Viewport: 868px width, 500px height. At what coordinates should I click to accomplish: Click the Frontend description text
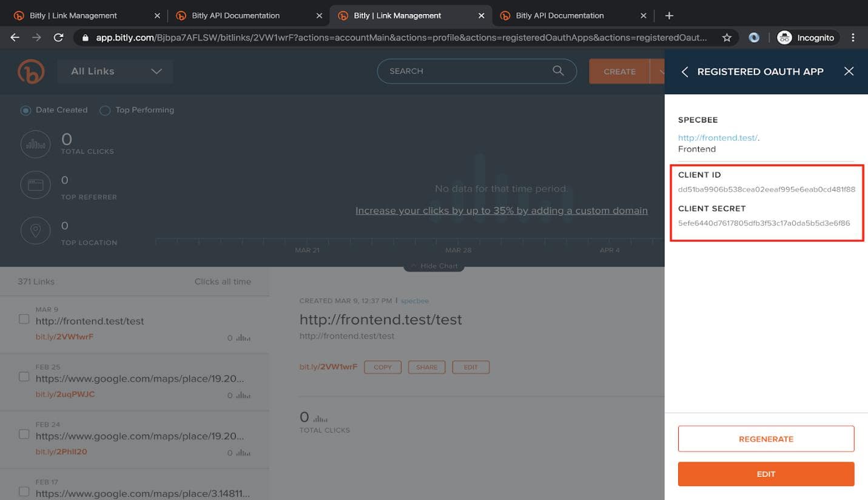coord(697,149)
